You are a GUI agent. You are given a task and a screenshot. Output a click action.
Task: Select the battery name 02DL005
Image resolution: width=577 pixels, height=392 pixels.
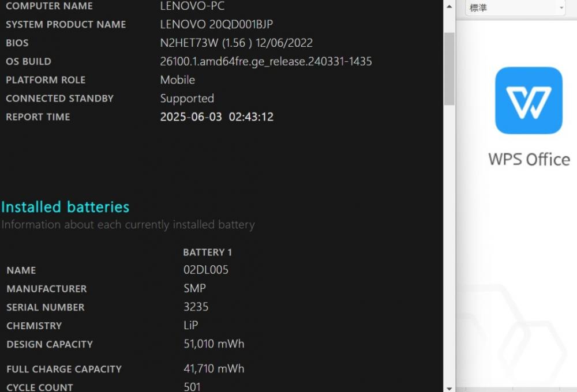[x=206, y=270]
